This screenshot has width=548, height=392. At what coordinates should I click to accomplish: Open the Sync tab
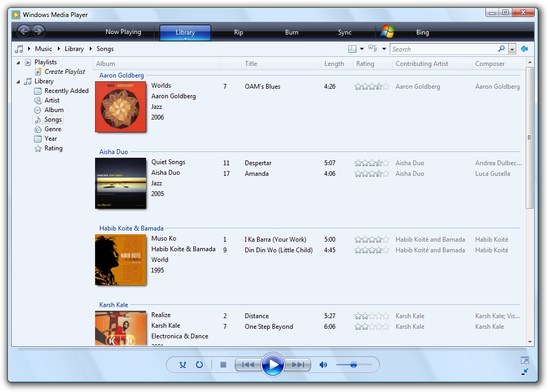(344, 32)
